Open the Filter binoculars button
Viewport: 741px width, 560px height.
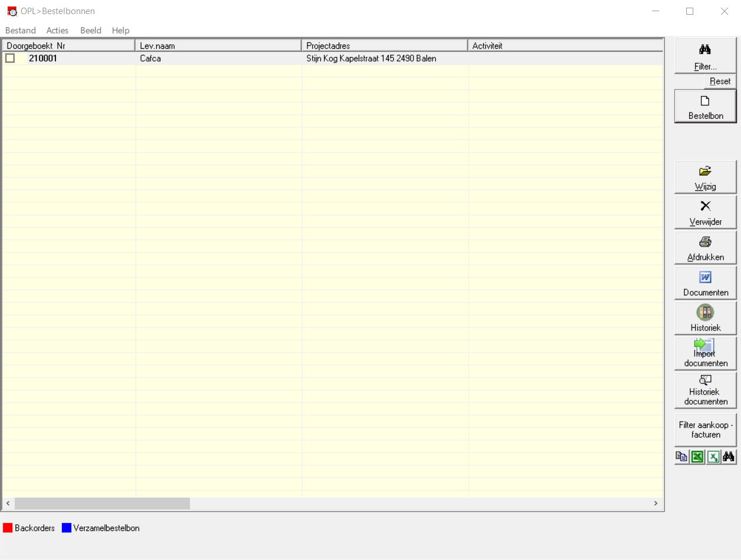coord(705,56)
